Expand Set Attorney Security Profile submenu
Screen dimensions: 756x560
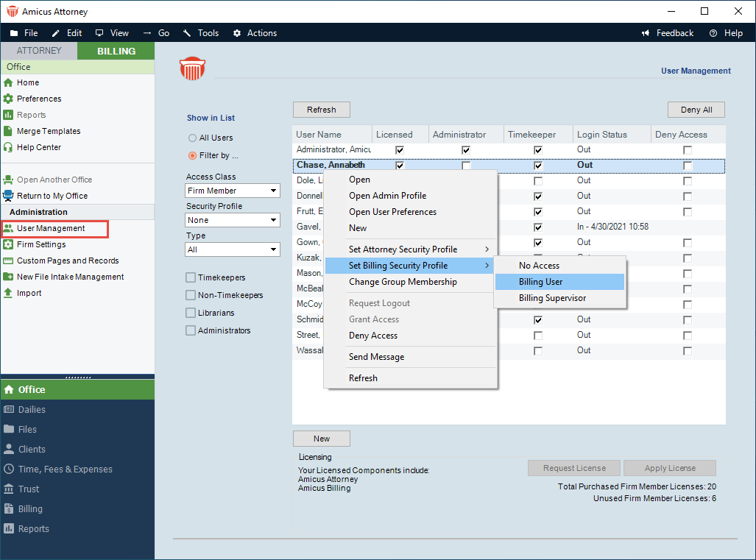coord(410,249)
